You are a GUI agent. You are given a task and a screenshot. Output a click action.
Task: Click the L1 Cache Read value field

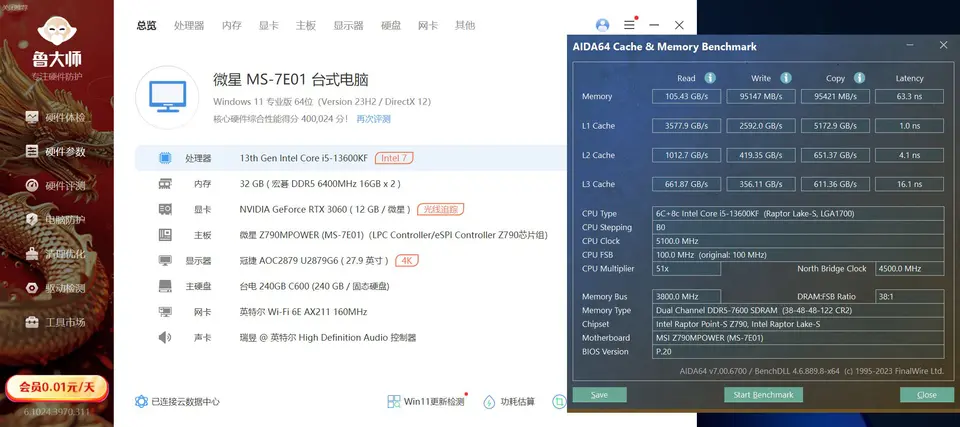pos(686,126)
